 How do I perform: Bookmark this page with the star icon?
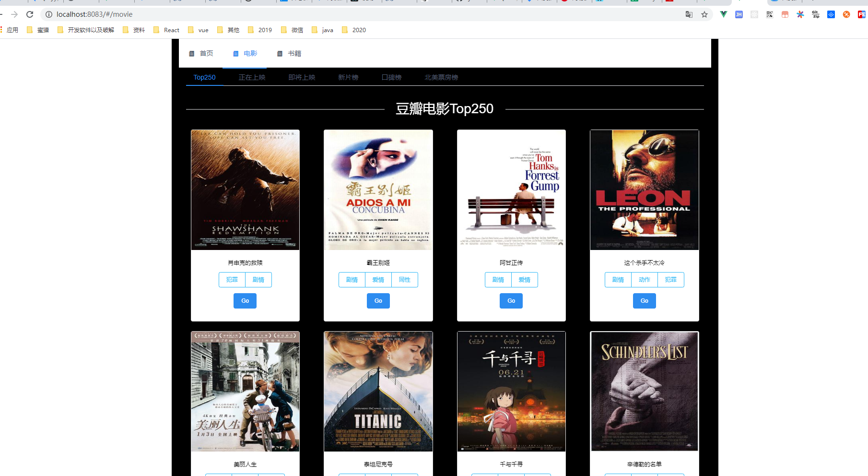(704, 14)
